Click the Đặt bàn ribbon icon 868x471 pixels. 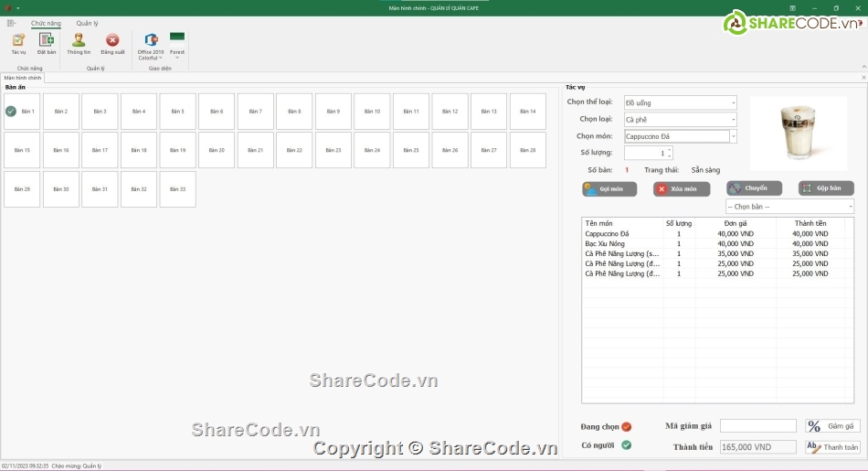[x=47, y=42]
